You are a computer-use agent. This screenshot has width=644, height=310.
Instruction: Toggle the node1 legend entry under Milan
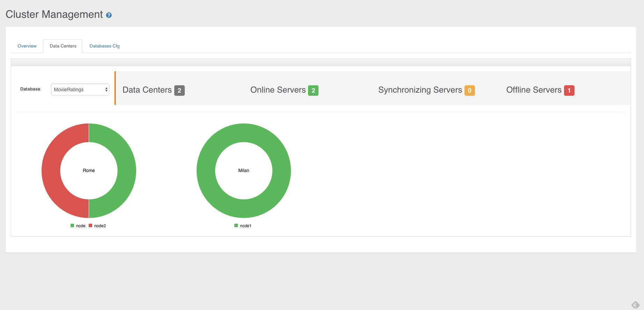click(x=243, y=226)
